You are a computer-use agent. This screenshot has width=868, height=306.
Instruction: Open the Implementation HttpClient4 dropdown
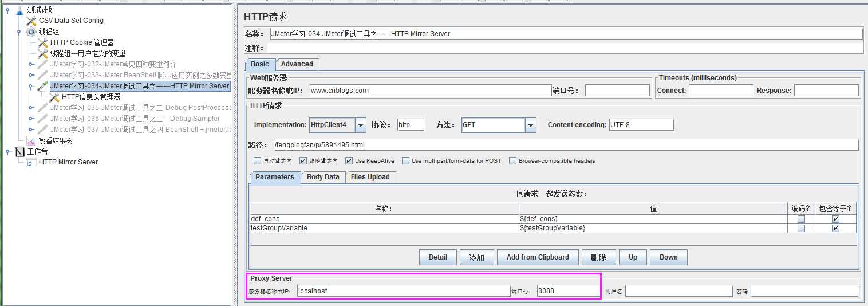tap(361, 125)
